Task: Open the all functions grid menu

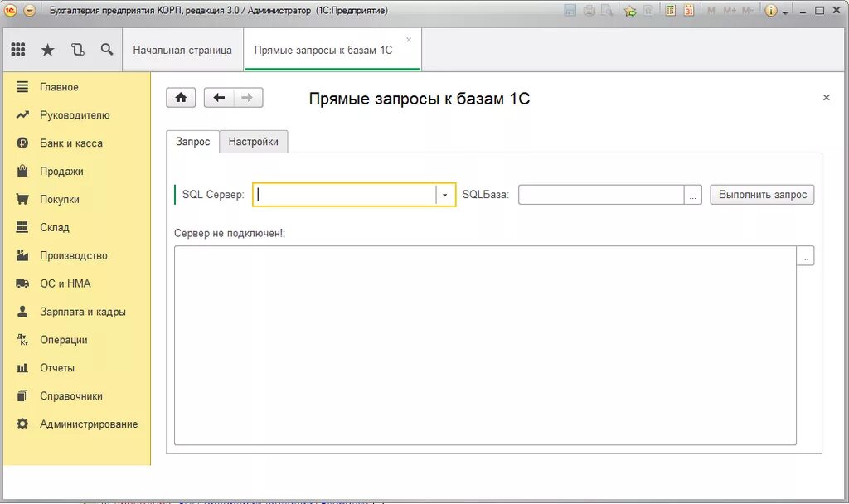Action: point(17,49)
